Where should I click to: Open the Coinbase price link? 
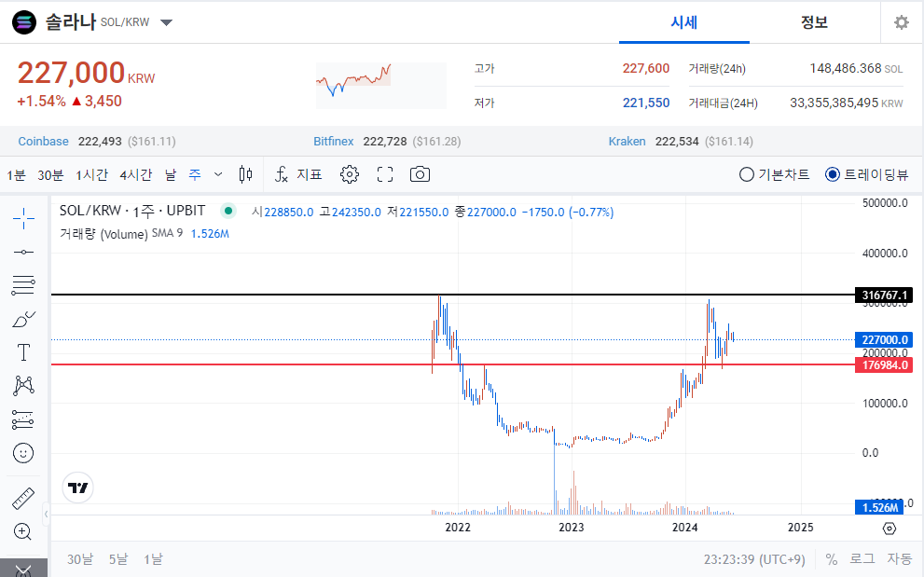coord(43,142)
